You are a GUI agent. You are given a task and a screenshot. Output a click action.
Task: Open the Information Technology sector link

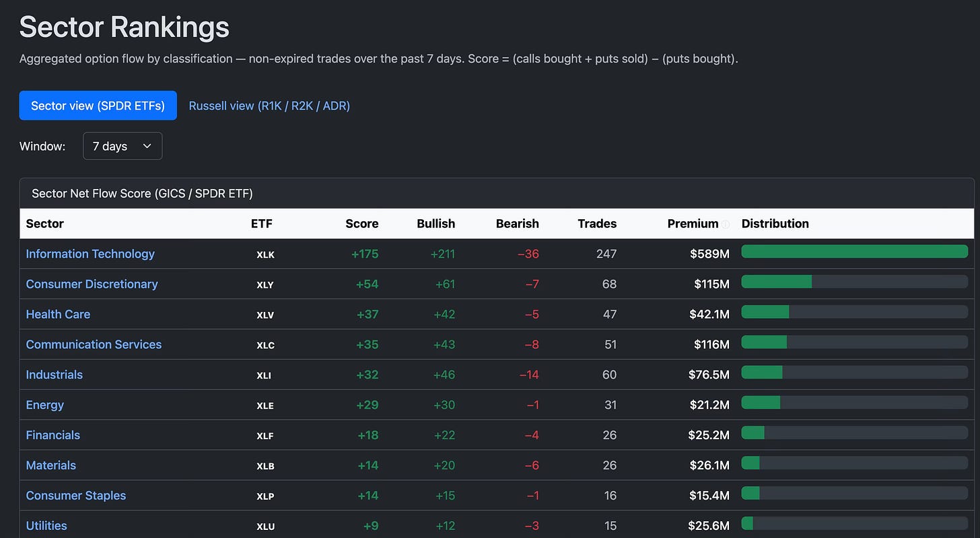click(x=90, y=254)
